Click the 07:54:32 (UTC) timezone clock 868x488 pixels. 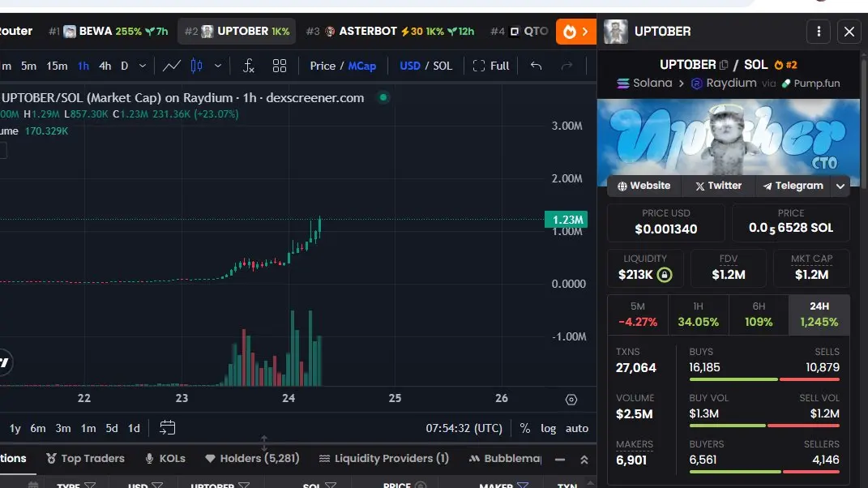tap(464, 428)
